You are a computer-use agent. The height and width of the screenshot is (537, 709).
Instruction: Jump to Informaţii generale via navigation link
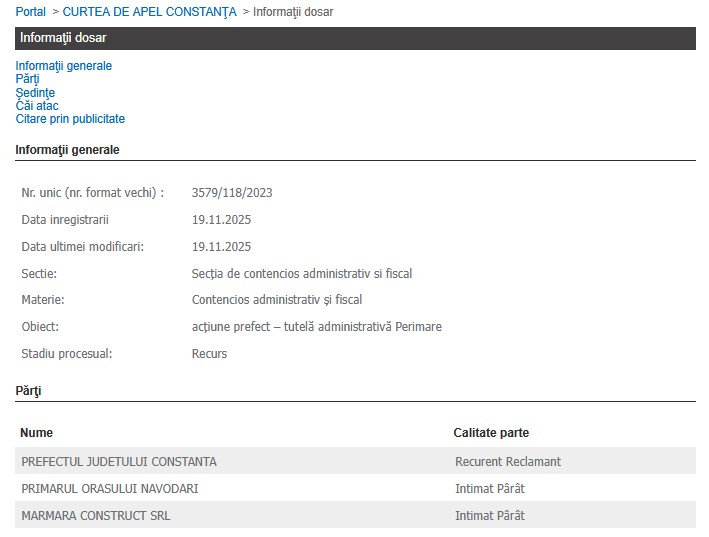[63, 66]
